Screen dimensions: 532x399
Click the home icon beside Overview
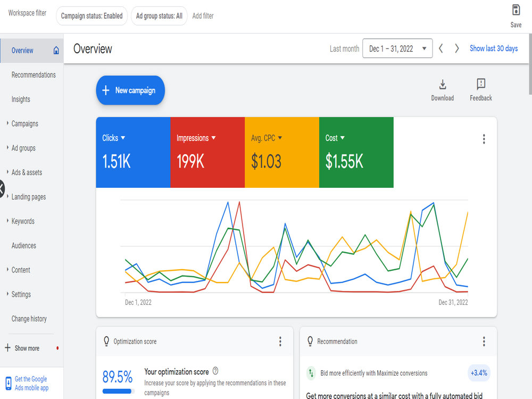click(56, 51)
